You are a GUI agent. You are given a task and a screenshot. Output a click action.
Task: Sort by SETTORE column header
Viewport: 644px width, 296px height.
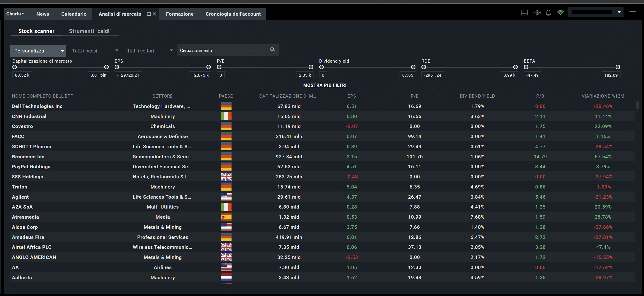[x=162, y=96]
